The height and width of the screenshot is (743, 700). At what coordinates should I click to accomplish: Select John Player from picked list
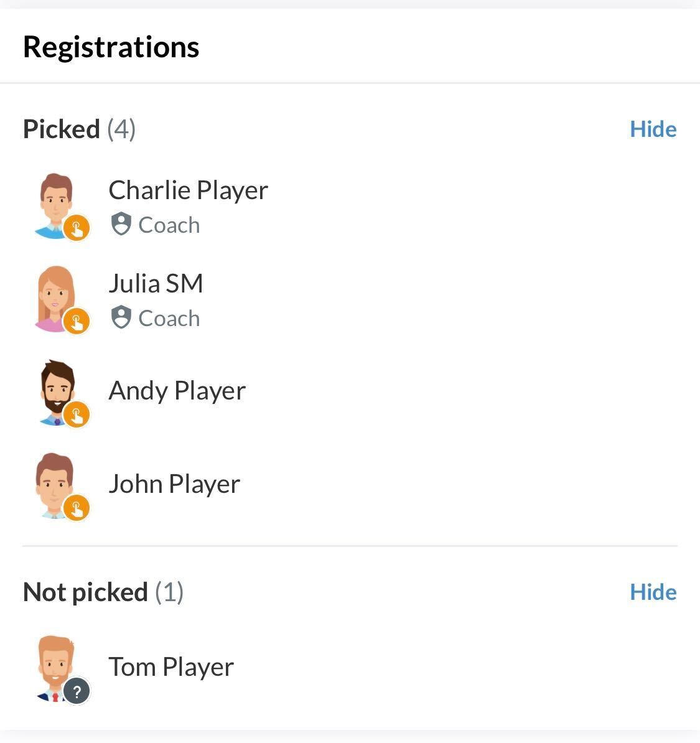coord(174,484)
